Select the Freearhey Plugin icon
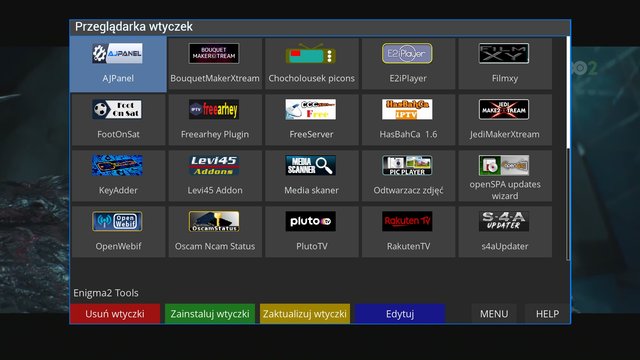Image resolution: width=640 pixels, height=360 pixels. [214, 109]
